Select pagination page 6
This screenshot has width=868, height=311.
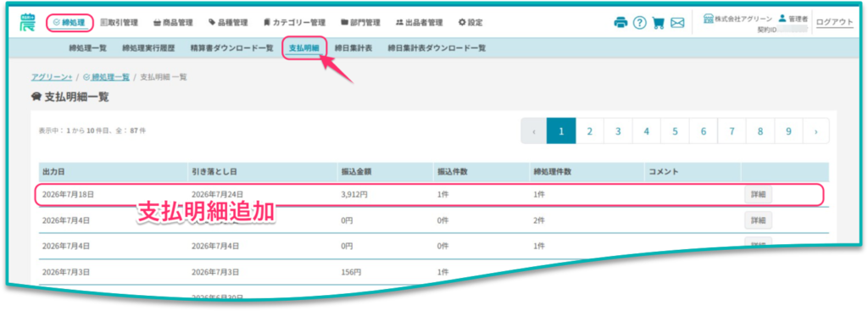tap(704, 131)
